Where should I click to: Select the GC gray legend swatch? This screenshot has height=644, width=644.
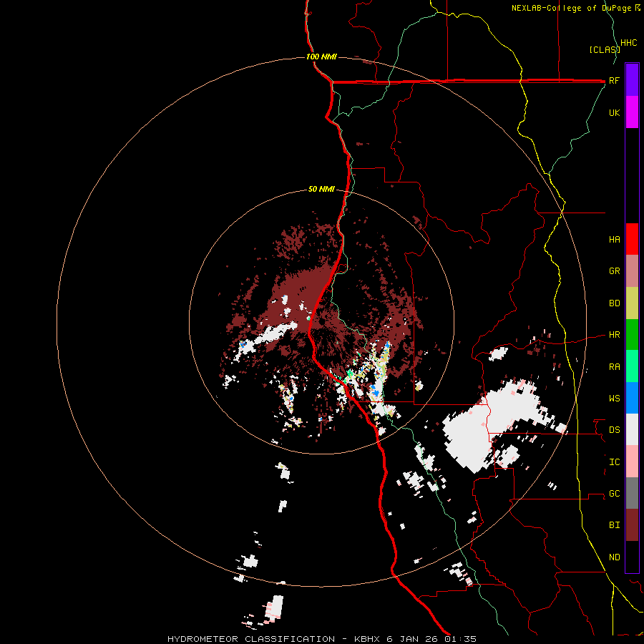(x=632, y=493)
